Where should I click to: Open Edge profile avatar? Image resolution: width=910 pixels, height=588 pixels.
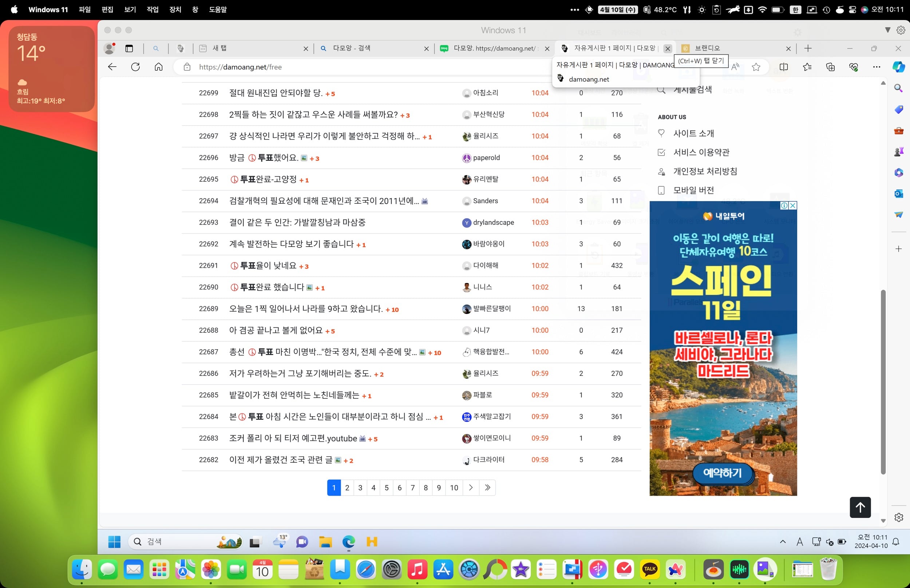[x=109, y=48]
